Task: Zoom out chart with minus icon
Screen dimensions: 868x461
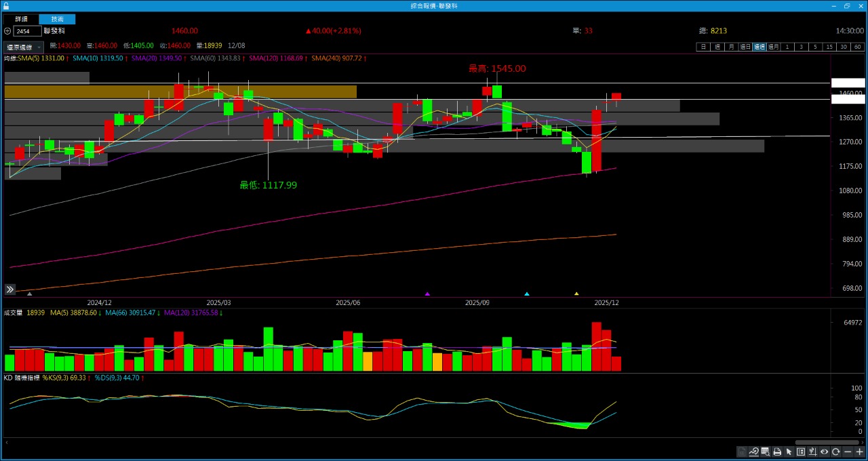Action: pos(848,452)
